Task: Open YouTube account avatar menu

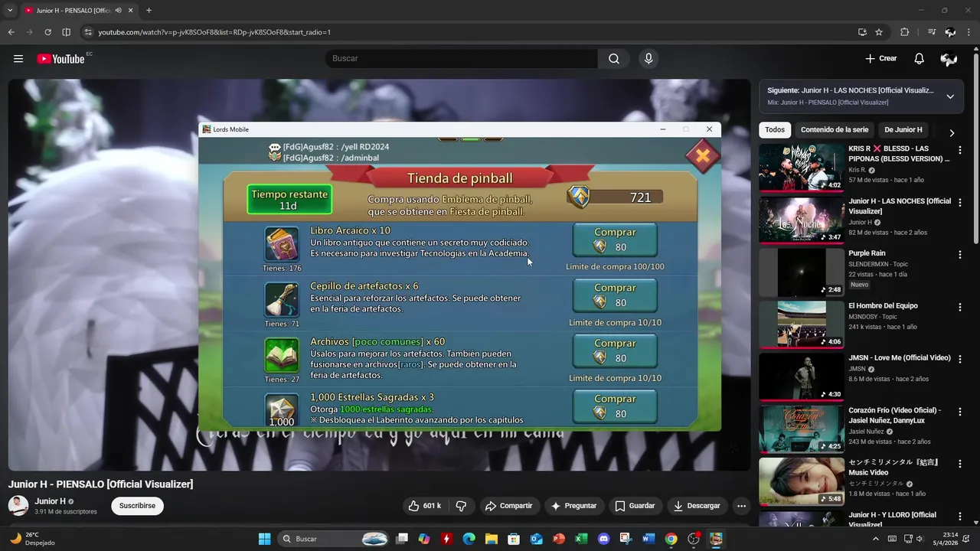Action: click(949, 59)
